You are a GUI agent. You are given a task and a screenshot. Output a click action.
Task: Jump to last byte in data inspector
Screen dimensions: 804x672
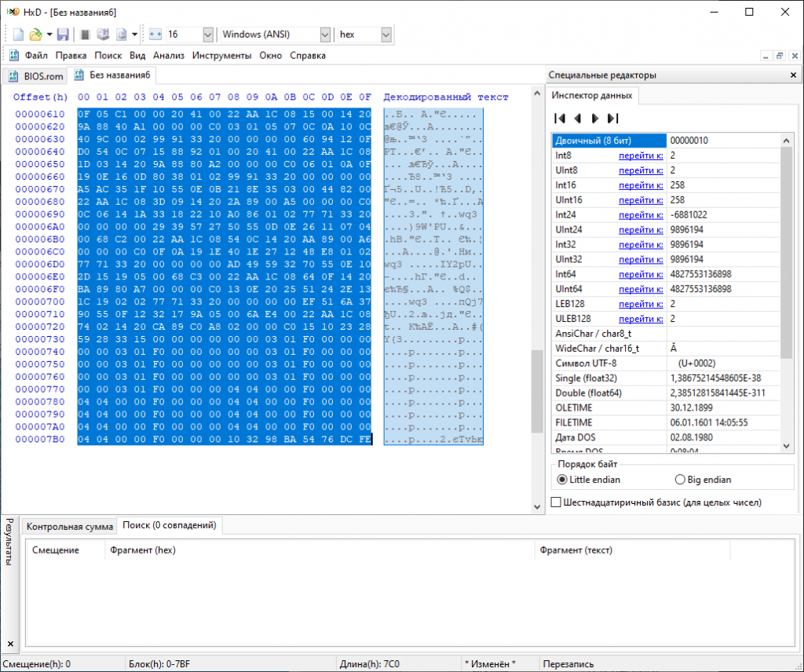[x=612, y=119]
